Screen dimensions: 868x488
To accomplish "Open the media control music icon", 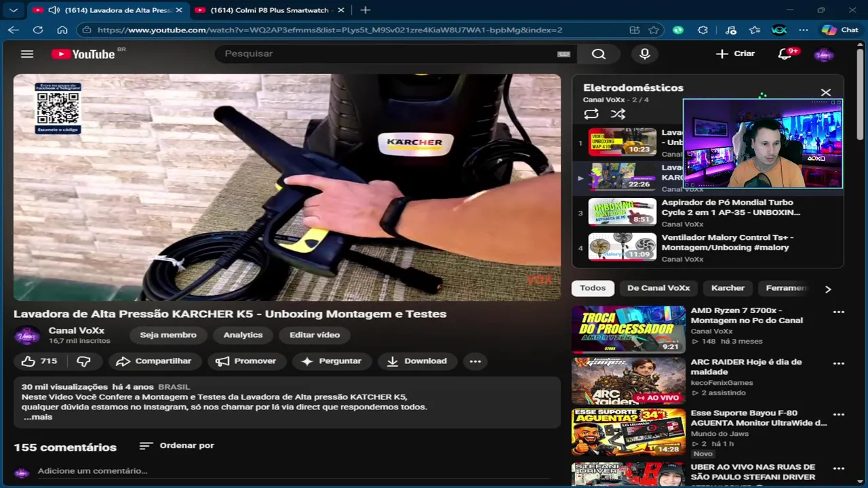I will pyautogui.click(x=730, y=30).
